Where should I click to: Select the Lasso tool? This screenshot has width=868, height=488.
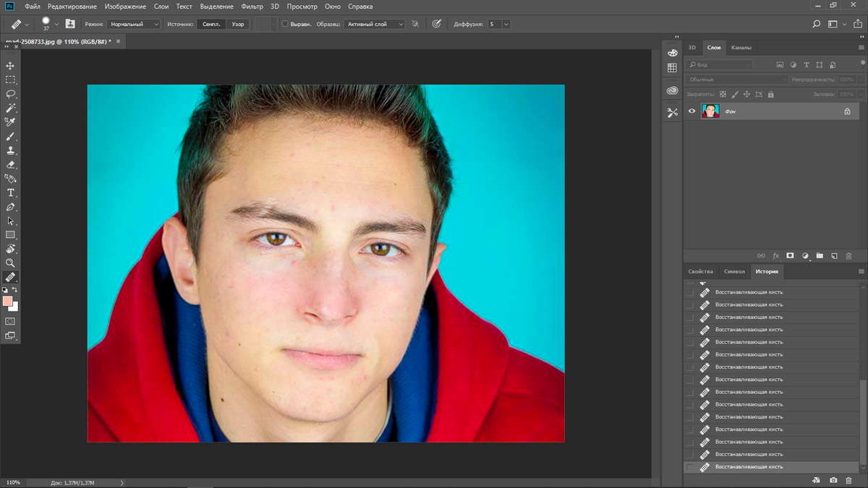click(x=10, y=94)
